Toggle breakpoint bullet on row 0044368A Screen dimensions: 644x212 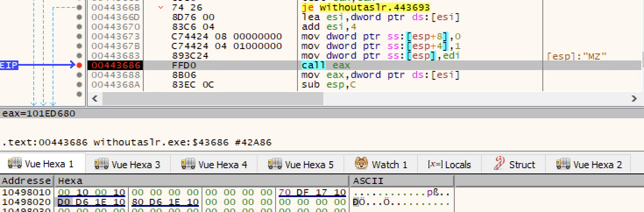pos(79,85)
